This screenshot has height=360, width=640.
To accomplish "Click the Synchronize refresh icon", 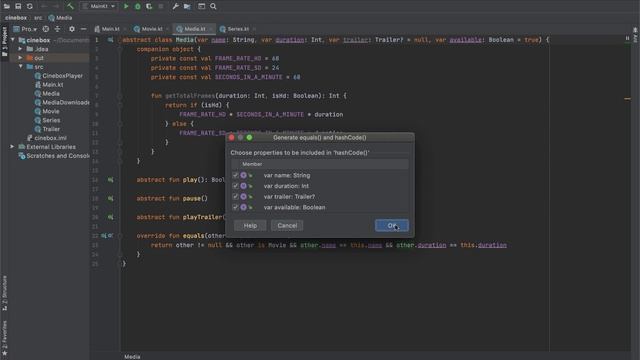I will coord(30,6).
